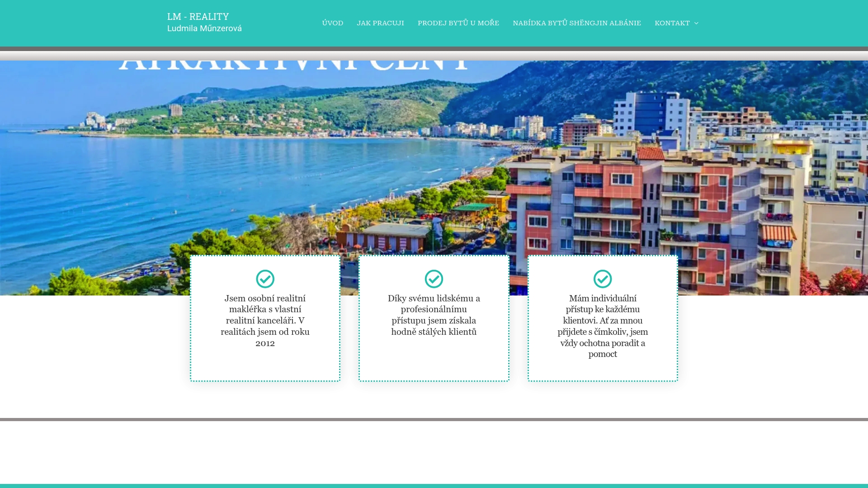The width and height of the screenshot is (868, 488).
Task: Click the check icon above 'Díky svému lidskému'
Action: (434, 279)
